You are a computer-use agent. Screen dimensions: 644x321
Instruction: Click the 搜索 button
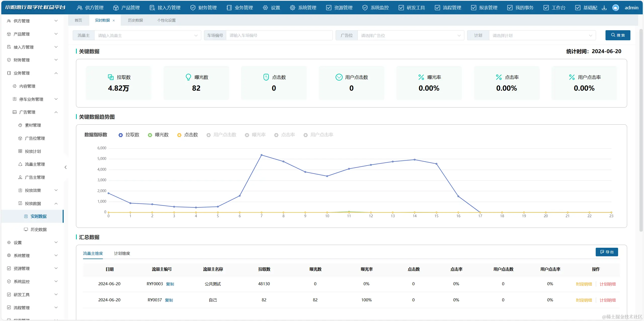click(x=618, y=35)
